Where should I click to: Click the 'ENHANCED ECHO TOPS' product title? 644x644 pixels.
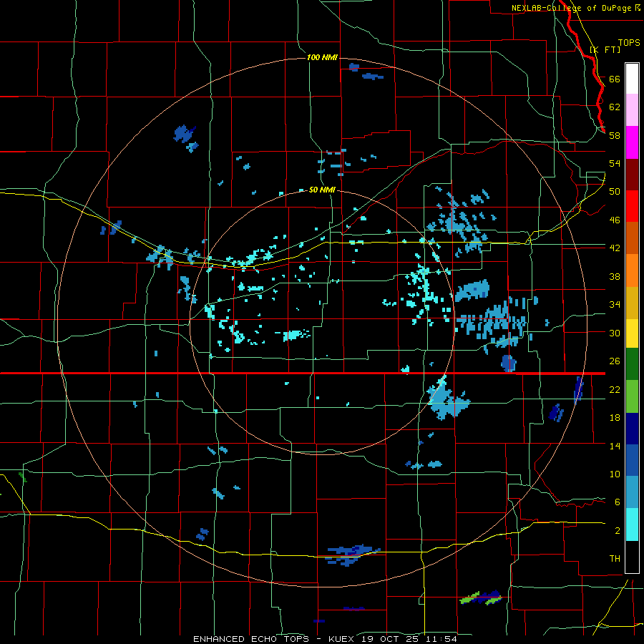pyautogui.click(x=251, y=639)
